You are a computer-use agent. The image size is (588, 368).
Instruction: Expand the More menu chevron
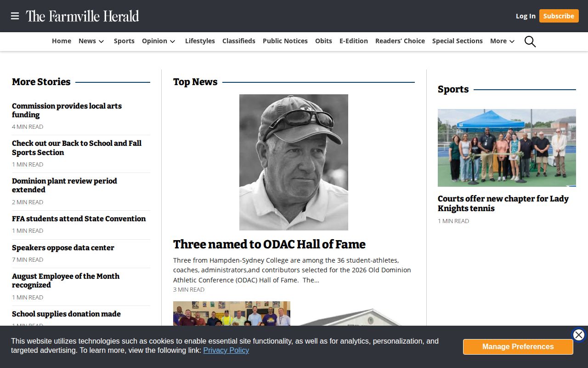[x=512, y=41]
